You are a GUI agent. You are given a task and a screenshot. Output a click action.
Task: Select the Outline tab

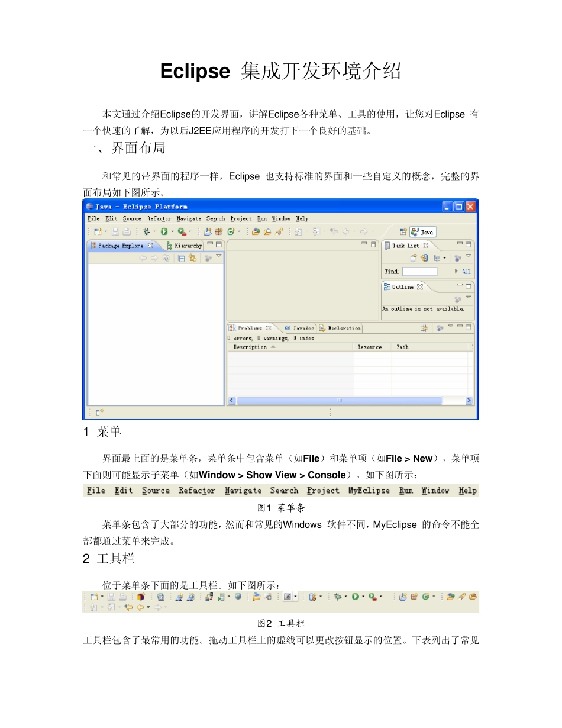coord(403,287)
